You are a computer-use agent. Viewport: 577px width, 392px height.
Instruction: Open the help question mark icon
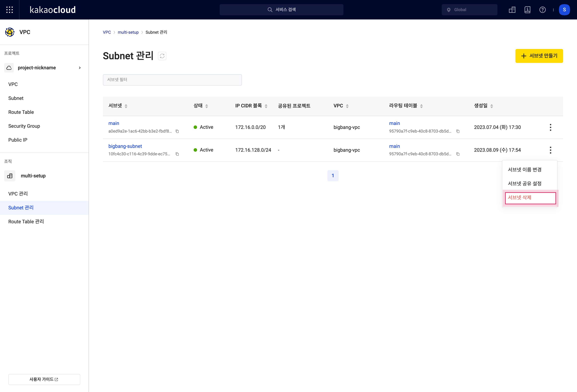[x=542, y=10]
